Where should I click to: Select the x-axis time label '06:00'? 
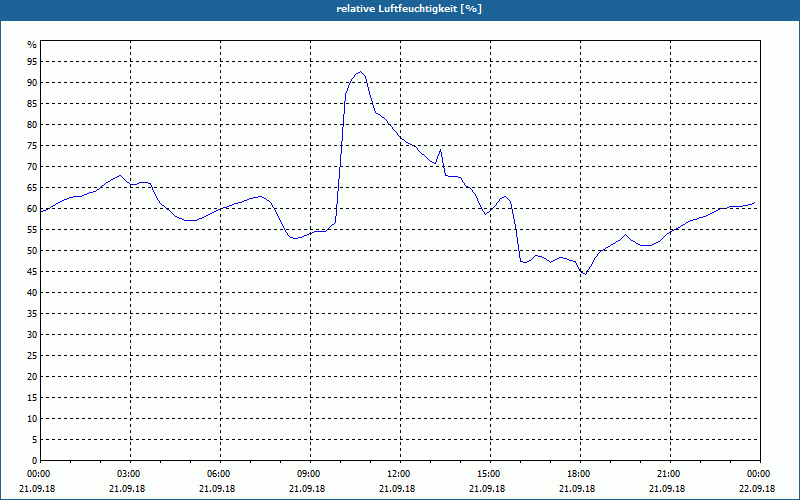tap(219, 474)
